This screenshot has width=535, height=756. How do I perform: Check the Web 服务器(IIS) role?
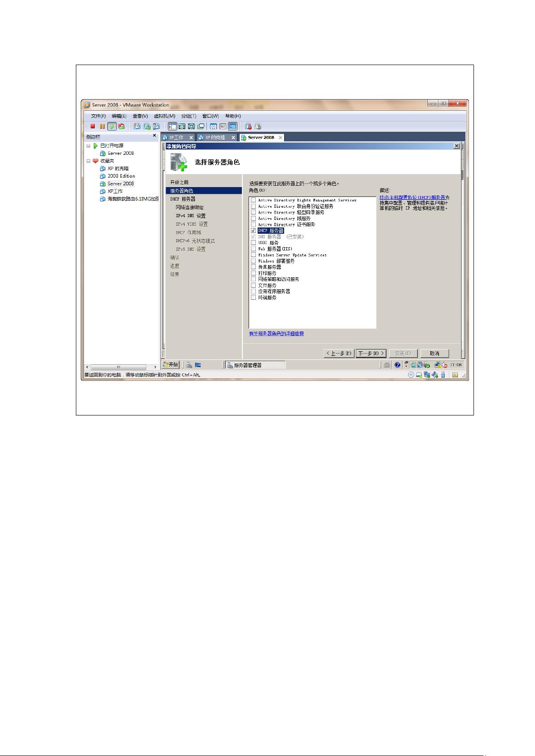pos(253,249)
